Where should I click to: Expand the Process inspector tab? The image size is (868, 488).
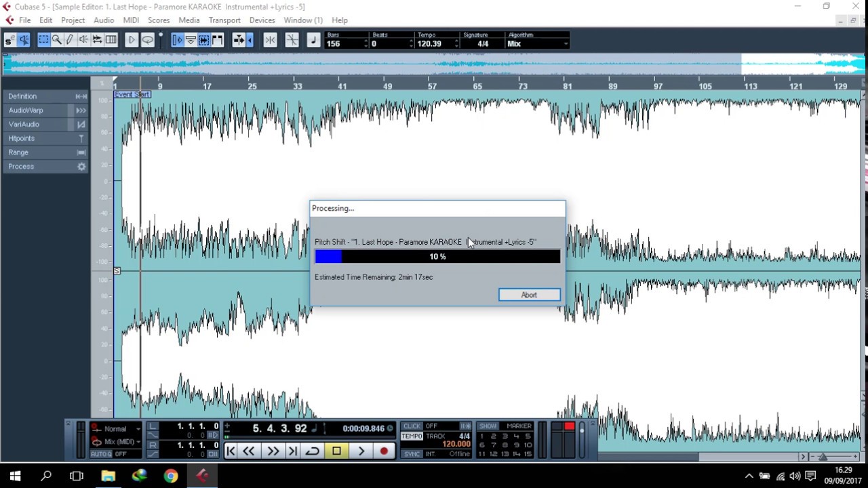click(45, 166)
